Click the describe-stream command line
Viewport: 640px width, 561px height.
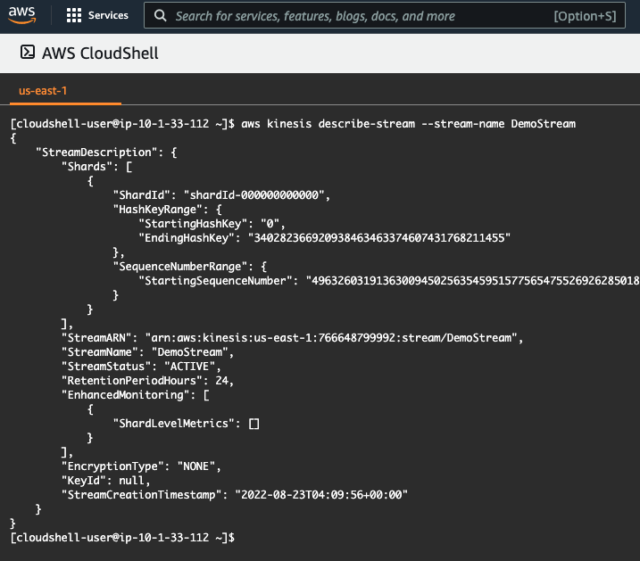tap(293, 124)
